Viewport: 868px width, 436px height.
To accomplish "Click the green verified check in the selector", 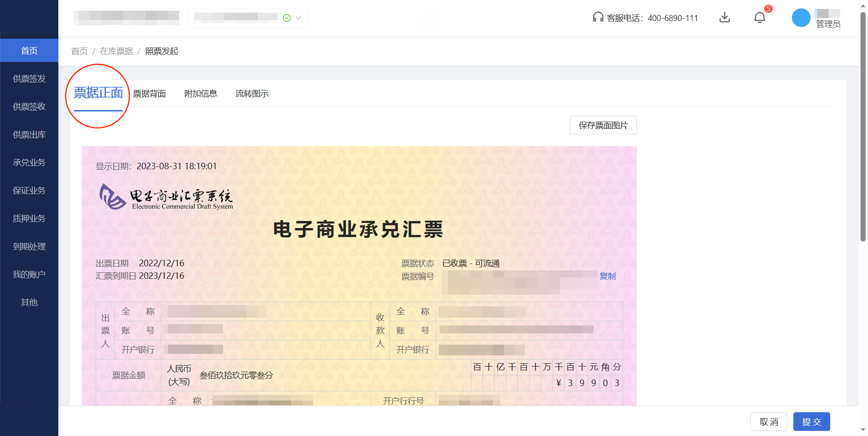I will 287,18.
